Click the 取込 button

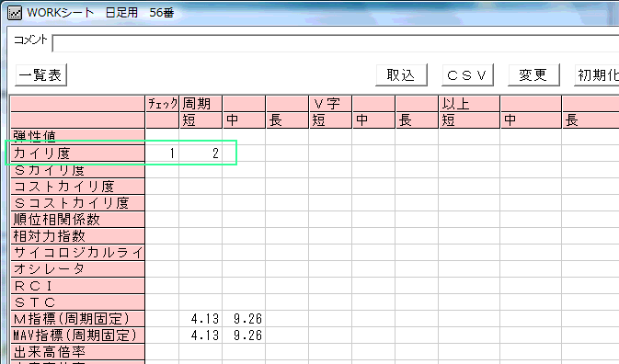click(401, 75)
